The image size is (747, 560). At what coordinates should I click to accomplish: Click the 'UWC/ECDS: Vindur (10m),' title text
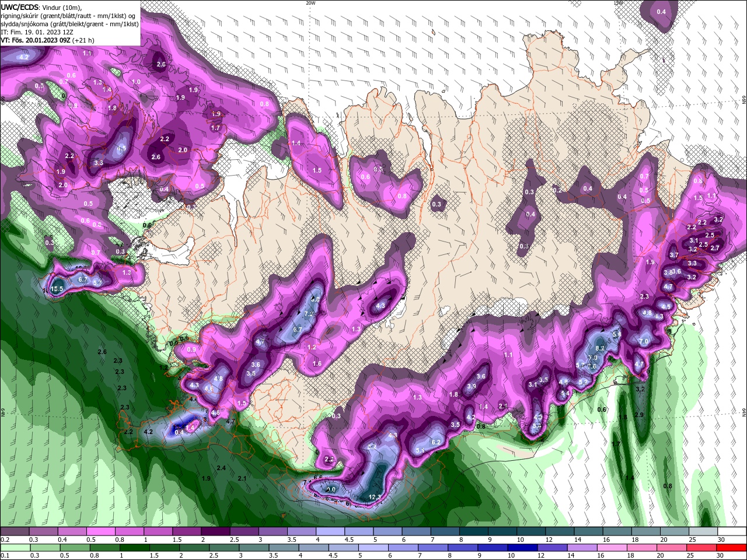41,7
